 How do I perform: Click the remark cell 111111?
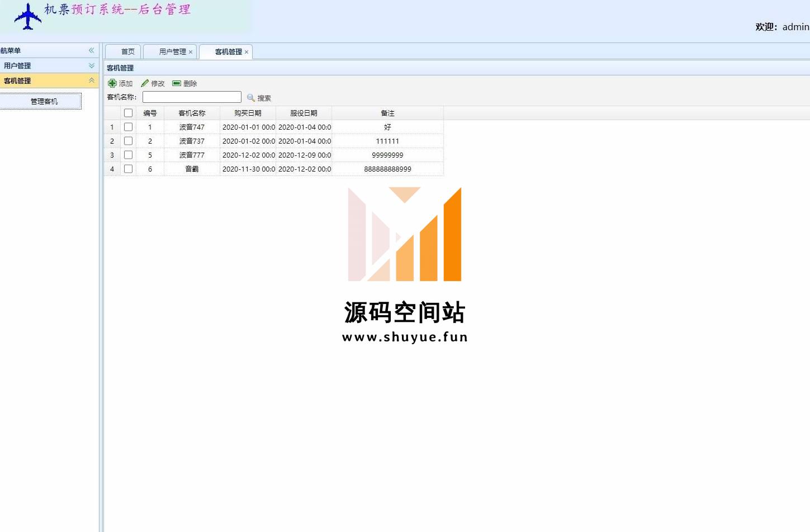click(x=387, y=141)
